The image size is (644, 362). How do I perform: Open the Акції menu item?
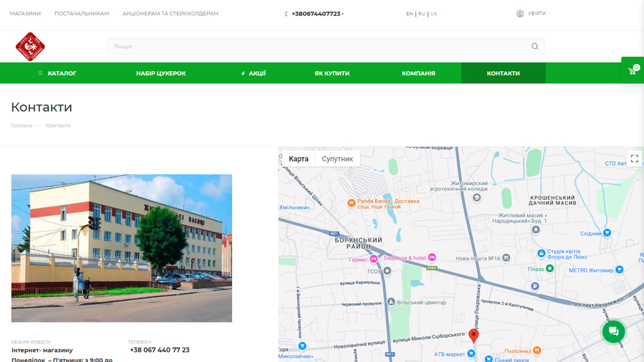pyautogui.click(x=253, y=73)
